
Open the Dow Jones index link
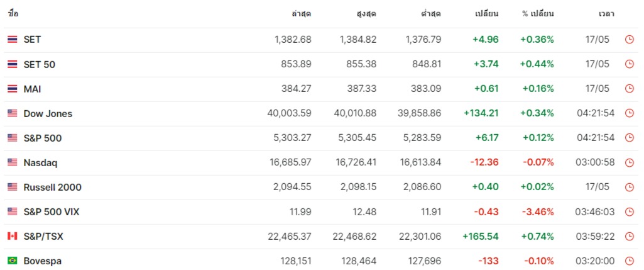[x=48, y=113]
